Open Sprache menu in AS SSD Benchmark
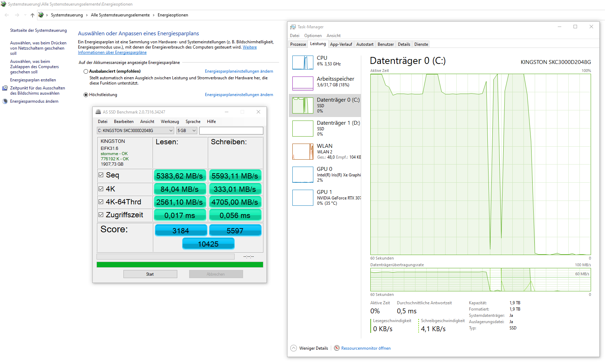 [x=193, y=122]
